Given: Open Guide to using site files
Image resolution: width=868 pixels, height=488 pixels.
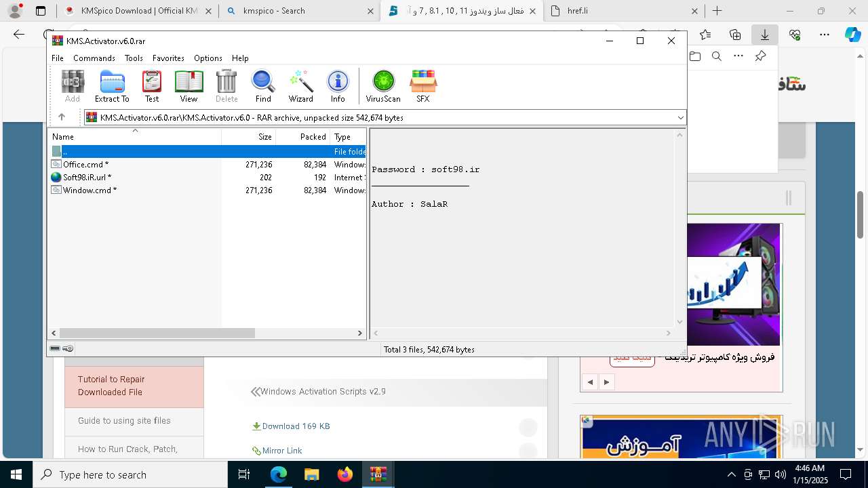Looking at the screenshot, I should point(124,421).
